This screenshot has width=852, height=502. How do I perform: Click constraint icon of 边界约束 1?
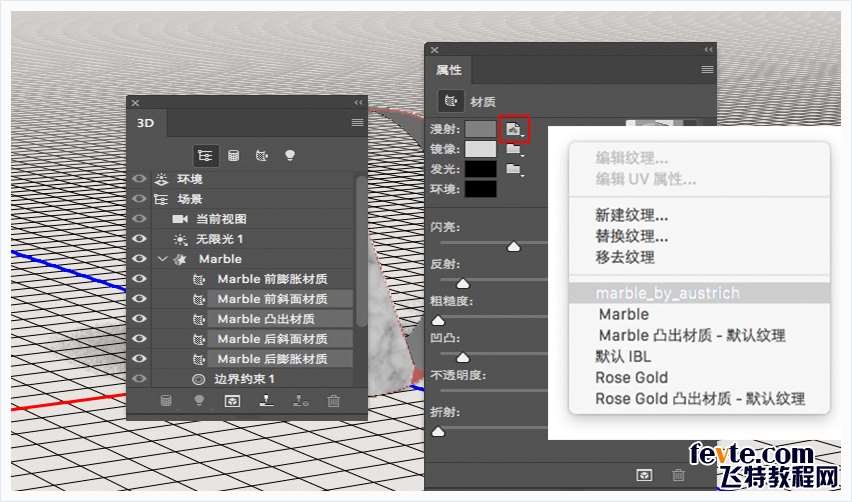[x=199, y=379]
